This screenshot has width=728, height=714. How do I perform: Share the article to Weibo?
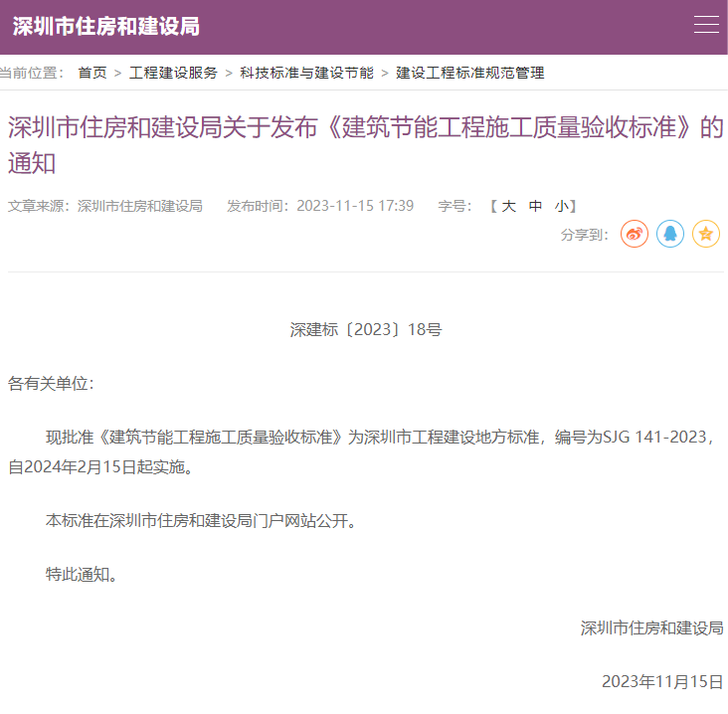coord(635,234)
